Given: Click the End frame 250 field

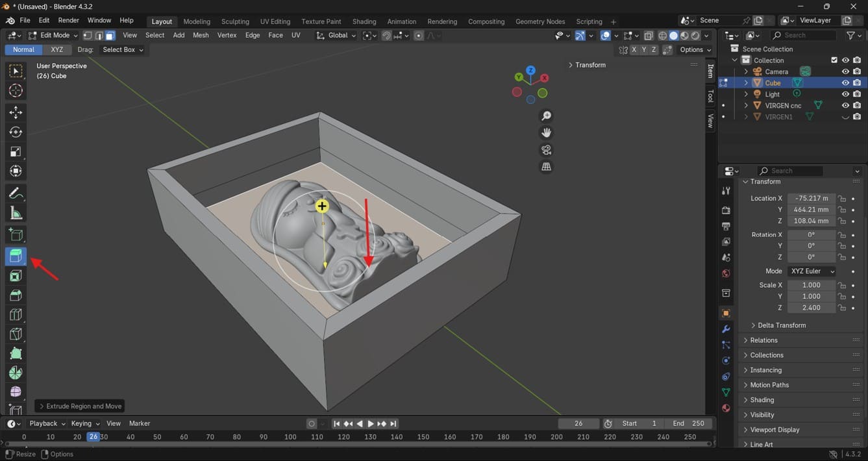Looking at the screenshot, I should click(688, 423).
